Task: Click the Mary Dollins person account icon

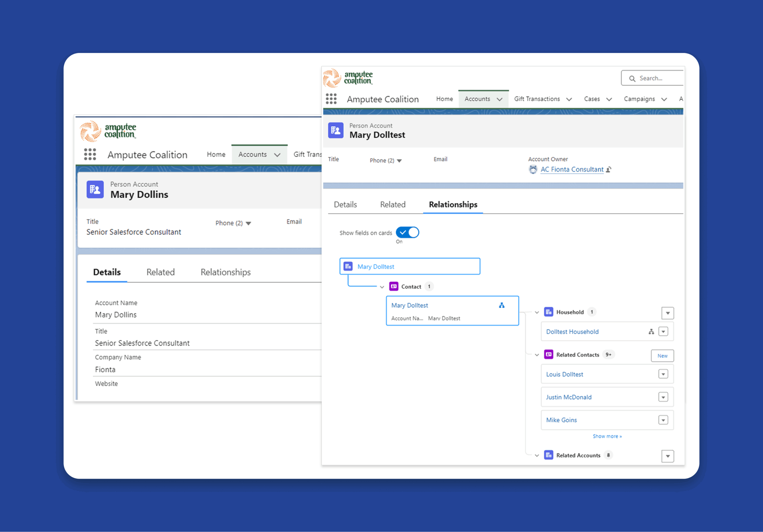Action: click(x=95, y=190)
